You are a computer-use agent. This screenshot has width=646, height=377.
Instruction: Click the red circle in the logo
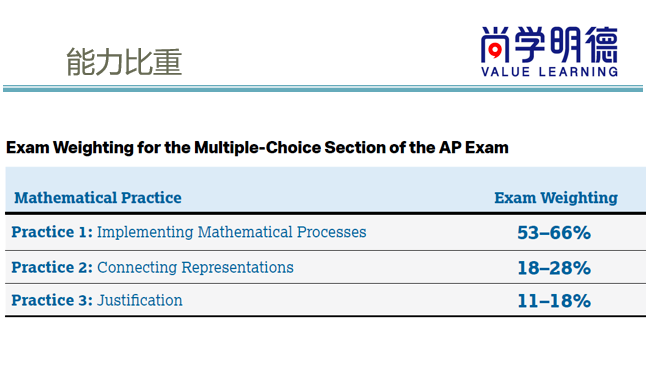[x=495, y=51]
